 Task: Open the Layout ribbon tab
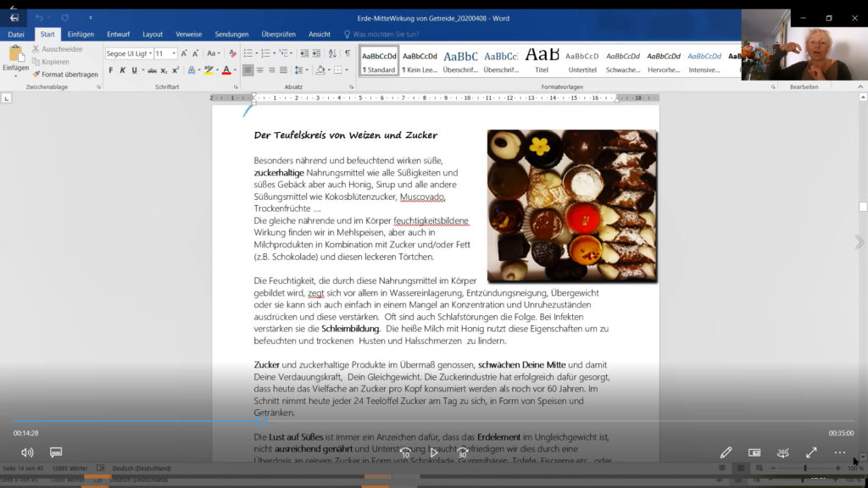coord(153,34)
